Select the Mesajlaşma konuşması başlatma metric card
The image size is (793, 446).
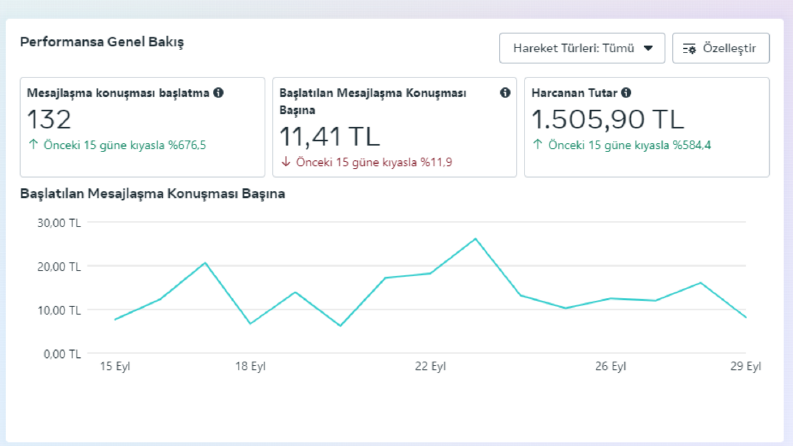143,127
